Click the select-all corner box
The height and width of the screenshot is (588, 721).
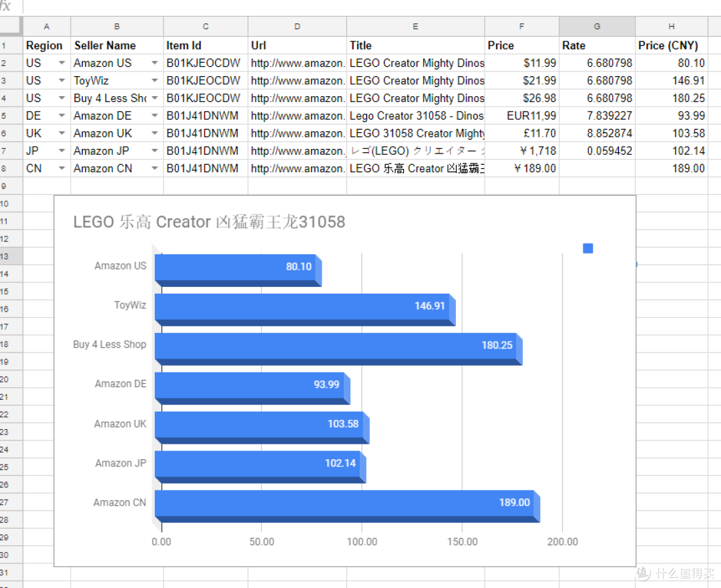(11, 26)
